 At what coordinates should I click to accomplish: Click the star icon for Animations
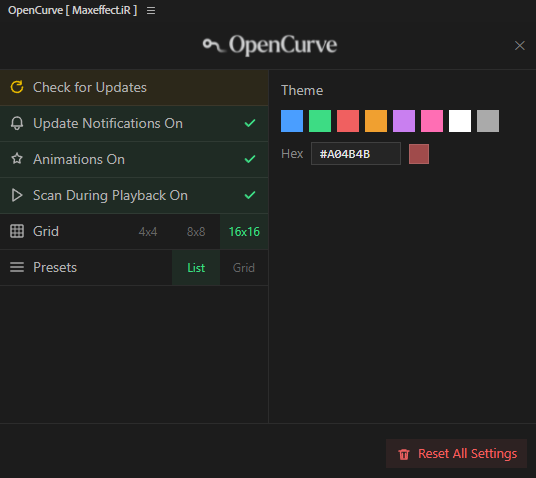point(17,159)
